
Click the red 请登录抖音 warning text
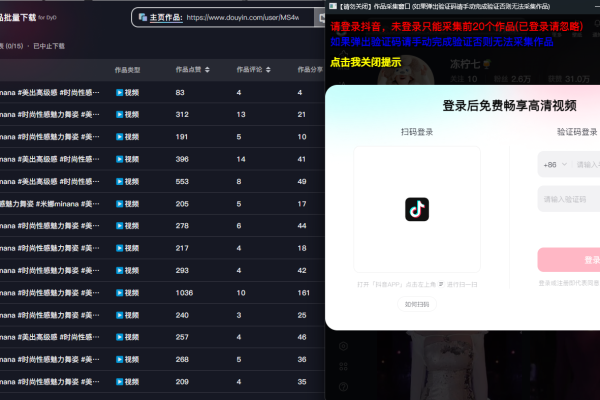click(x=457, y=26)
